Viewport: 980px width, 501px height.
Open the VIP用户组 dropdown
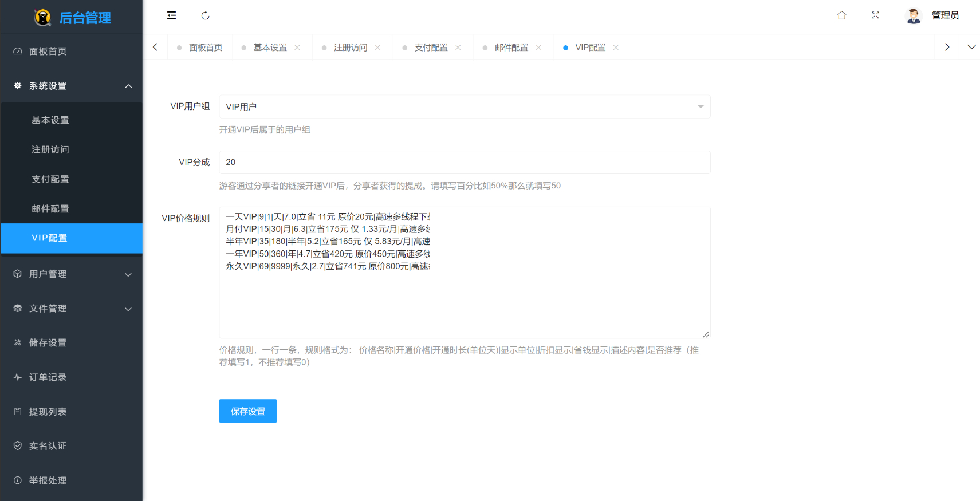pos(465,106)
